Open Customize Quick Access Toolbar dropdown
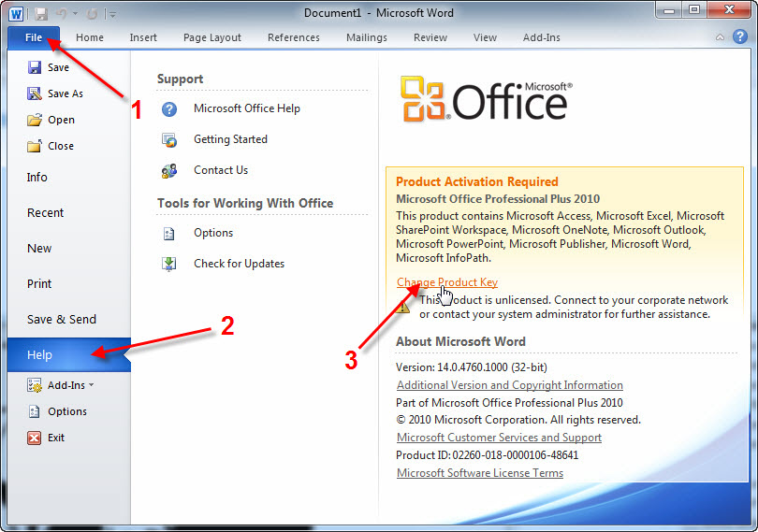 point(112,15)
